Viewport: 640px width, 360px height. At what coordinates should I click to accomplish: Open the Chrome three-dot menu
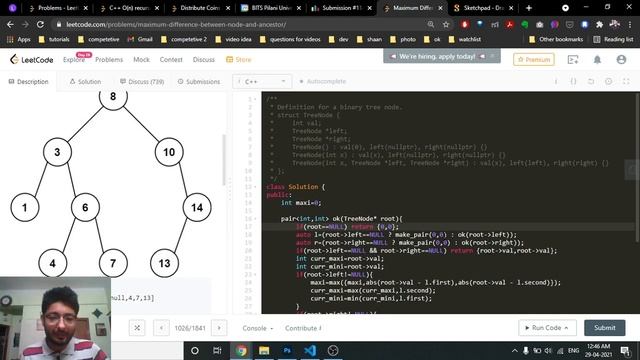point(631,24)
